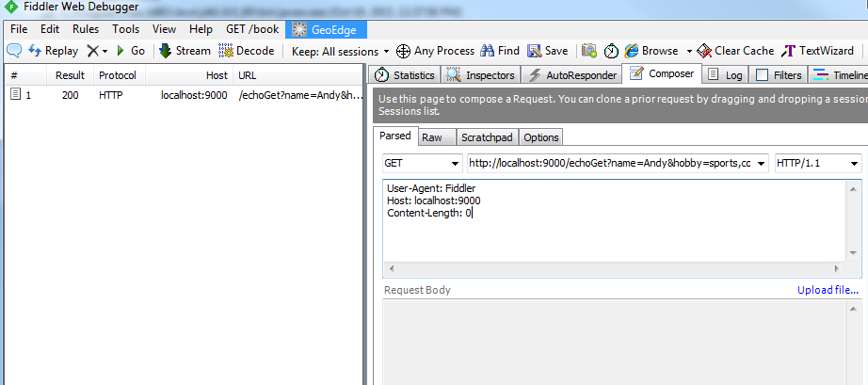Select session 1 in the sessions list
This screenshot has width=868, height=385.
(x=185, y=95)
